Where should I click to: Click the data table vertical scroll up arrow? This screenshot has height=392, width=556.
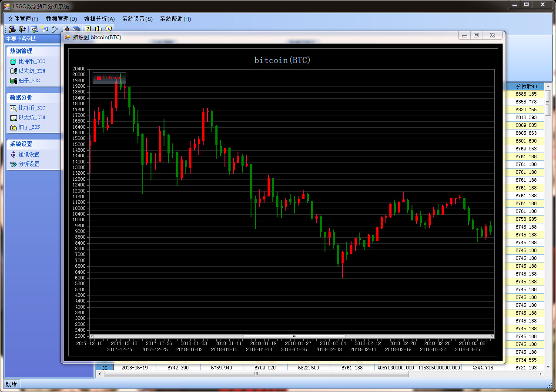pyautogui.click(x=548, y=86)
